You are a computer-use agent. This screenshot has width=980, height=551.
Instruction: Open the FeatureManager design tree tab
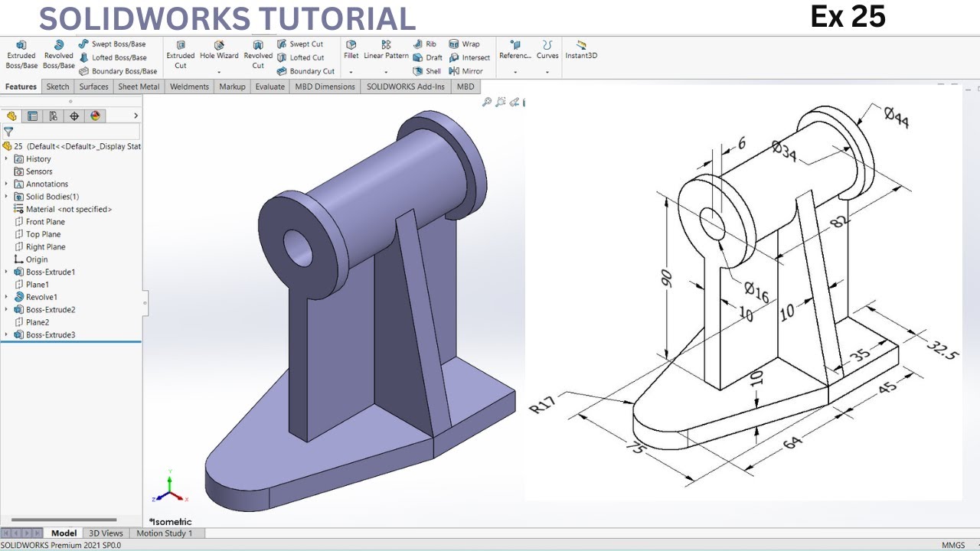(x=11, y=116)
